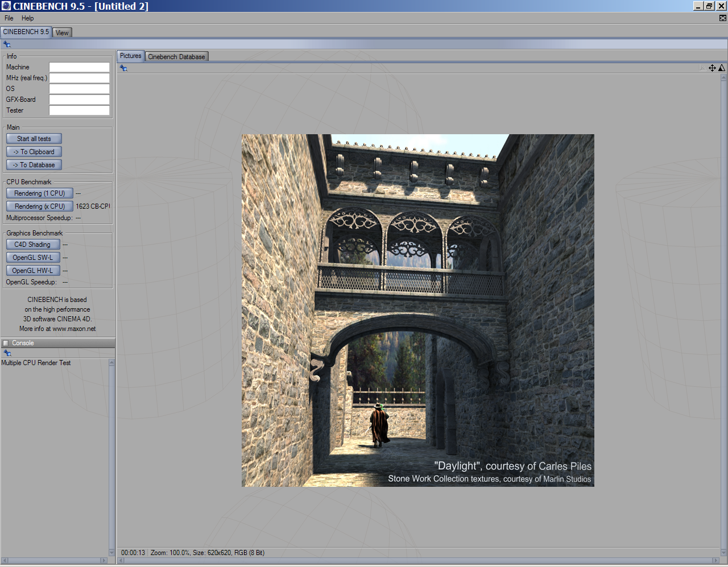This screenshot has width=728, height=567.
Task: Click the pushpin icon under the CINEBENCH 9.5 tab
Action: (x=7, y=44)
